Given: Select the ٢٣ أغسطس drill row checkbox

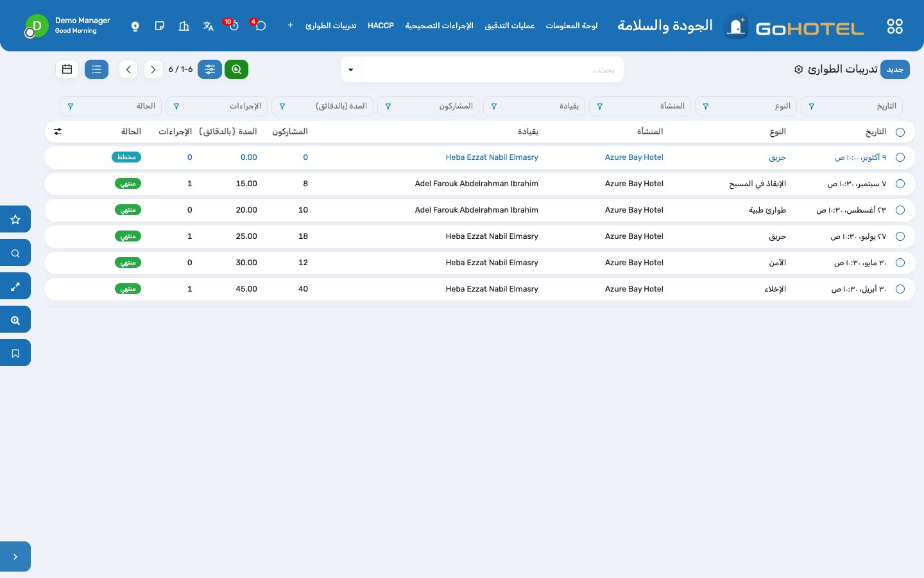Looking at the screenshot, I should click(x=900, y=210).
